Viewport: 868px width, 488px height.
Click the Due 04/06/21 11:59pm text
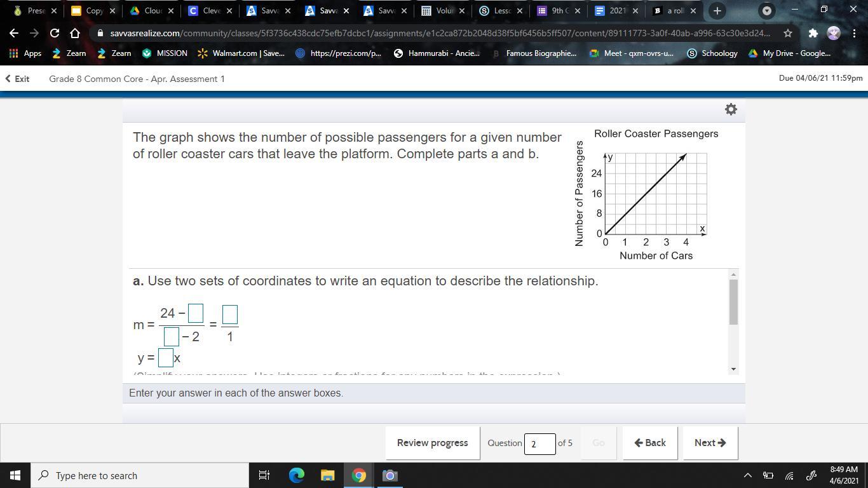(x=820, y=78)
